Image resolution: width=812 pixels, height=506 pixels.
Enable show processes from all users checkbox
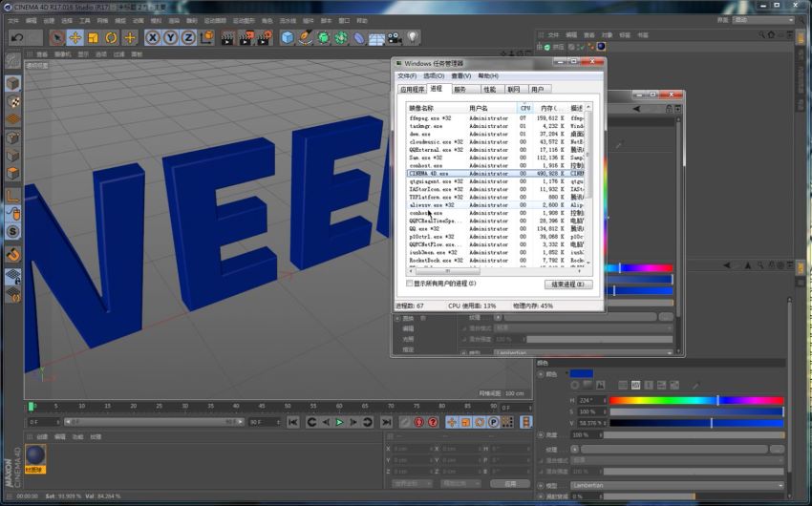(x=411, y=284)
